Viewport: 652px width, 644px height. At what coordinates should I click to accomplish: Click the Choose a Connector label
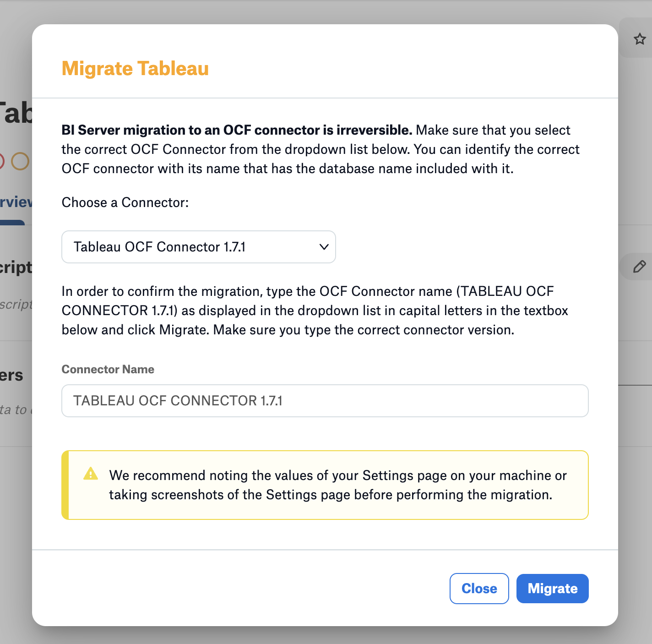pyautogui.click(x=125, y=202)
